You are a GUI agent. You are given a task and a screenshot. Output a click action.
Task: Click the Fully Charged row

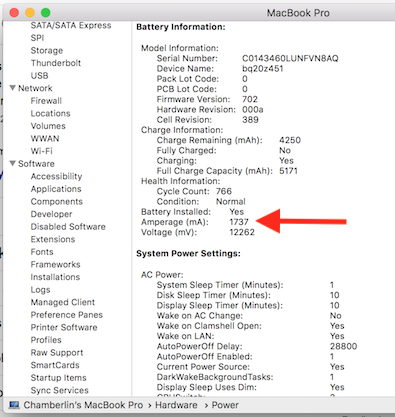224,151
